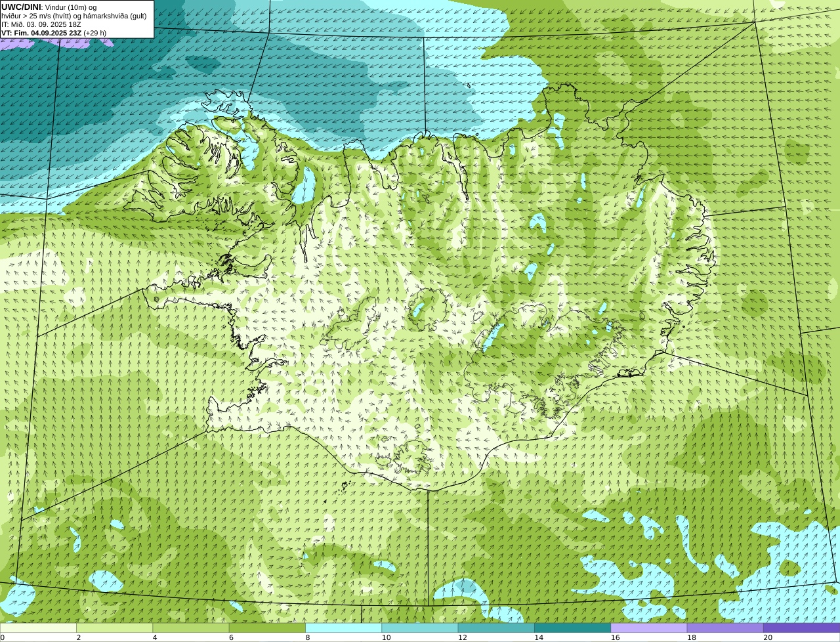840x642 pixels.
Task: Click the 10–12 cyan scale swatch
Action: tap(420, 628)
